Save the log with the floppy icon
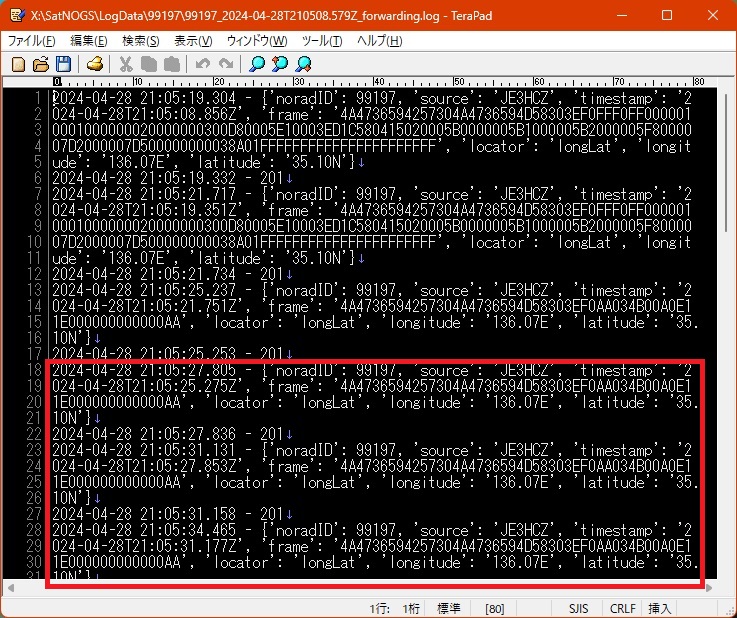 click(x=63, y=64)
